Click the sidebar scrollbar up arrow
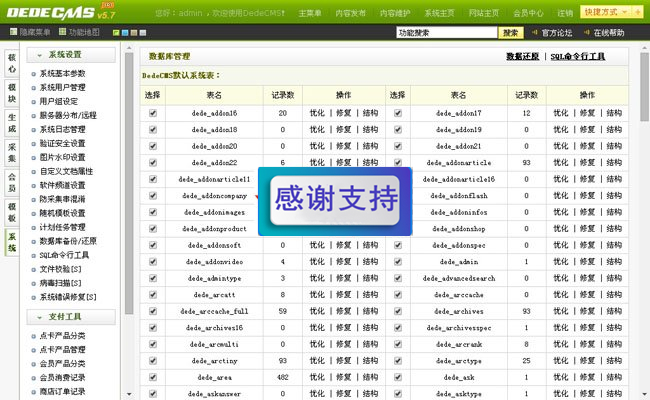650x400 pixels. tap(129, 48)
